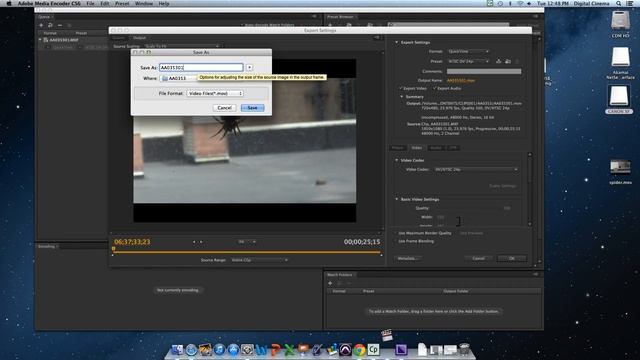Open preview zoom level dropdown
Image resolution: width=640 pixels, height=360 pixels.
point(247,242)
